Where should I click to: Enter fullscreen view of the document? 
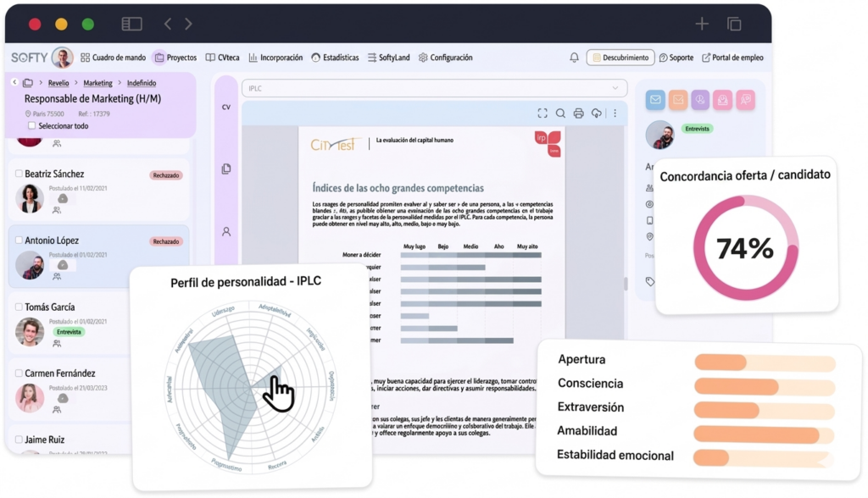click(x=542, y=113)
